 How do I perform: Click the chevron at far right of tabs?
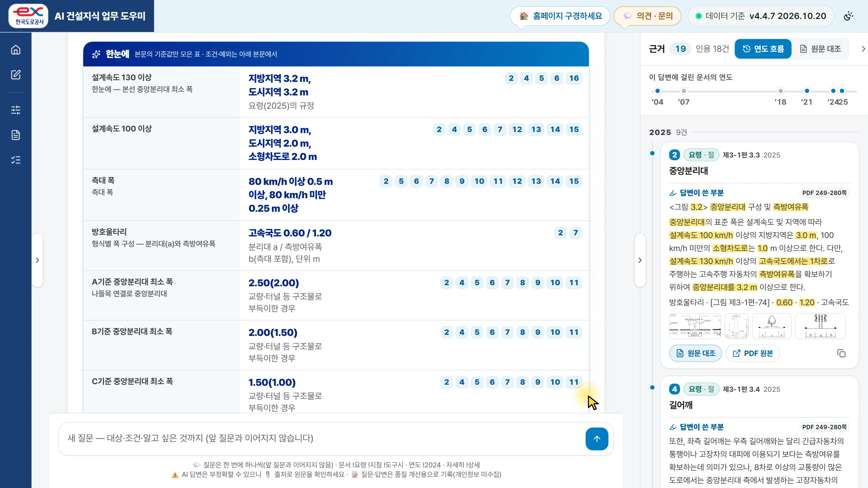coord(863,49)
